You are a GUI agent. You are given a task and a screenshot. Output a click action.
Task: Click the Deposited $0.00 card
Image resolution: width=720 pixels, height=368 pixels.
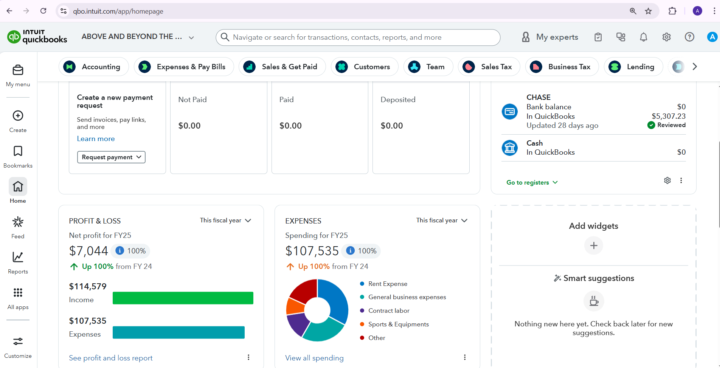point(421,128)
